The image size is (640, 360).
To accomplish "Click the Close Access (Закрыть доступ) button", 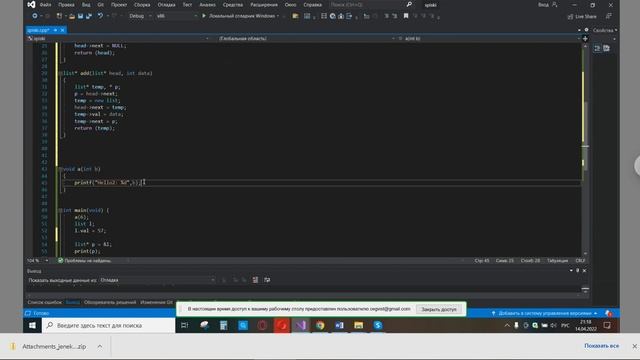I will 439,309.
